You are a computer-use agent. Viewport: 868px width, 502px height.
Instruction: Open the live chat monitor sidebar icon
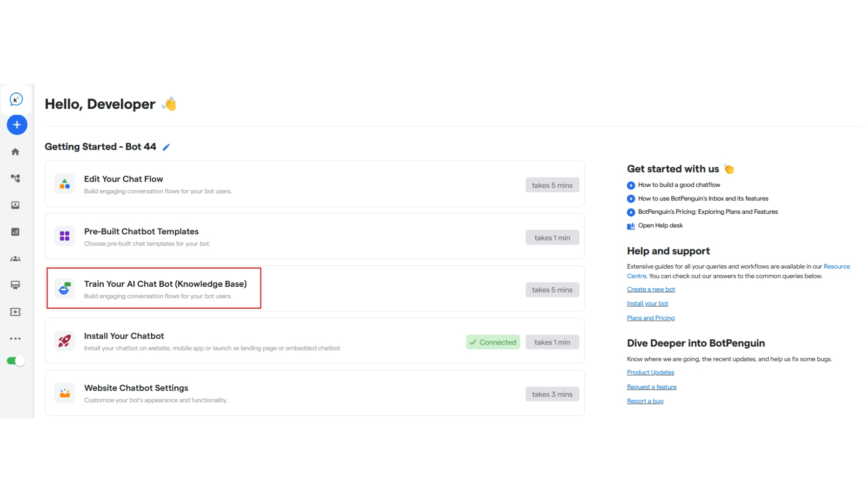pyautogui.click(x=15, y=285)
